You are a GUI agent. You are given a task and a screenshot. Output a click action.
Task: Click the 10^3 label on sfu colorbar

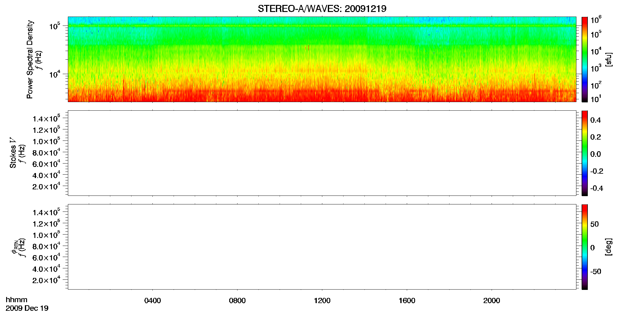pos(596,68)
